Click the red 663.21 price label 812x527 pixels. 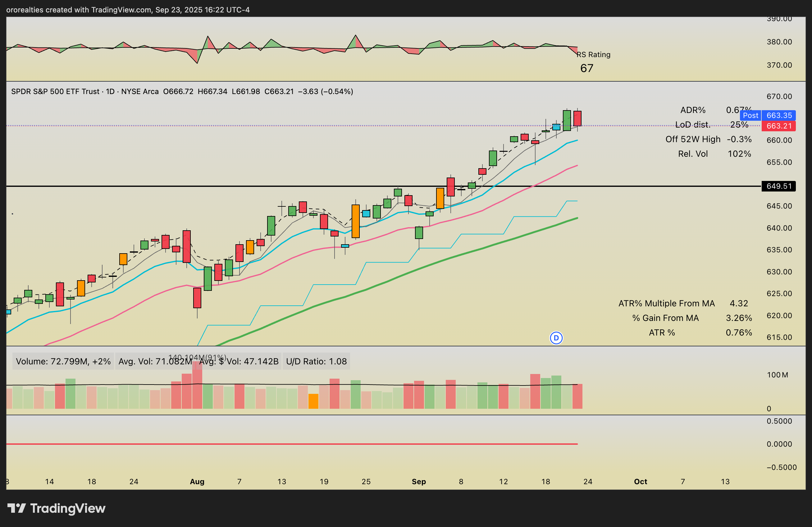coord(779,126)
